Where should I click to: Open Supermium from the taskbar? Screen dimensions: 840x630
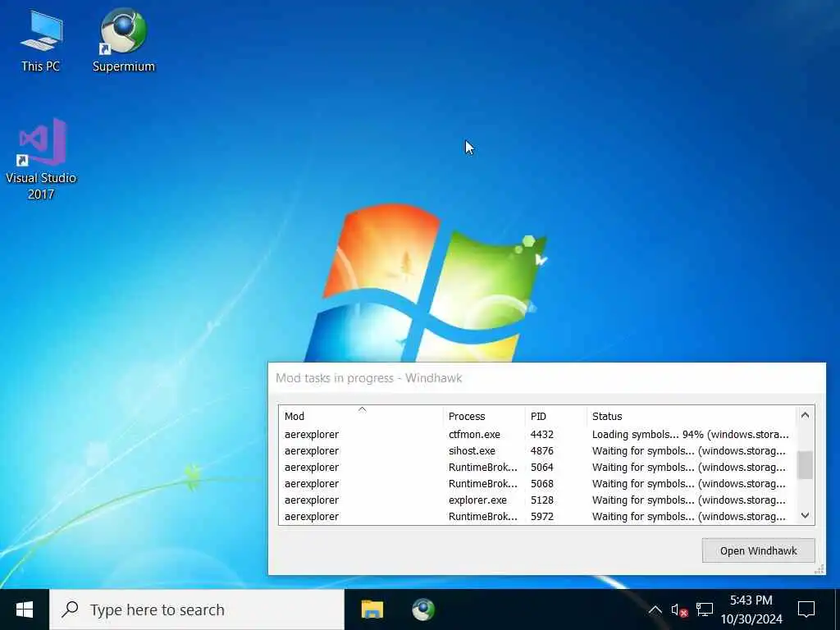click(423, 609)
